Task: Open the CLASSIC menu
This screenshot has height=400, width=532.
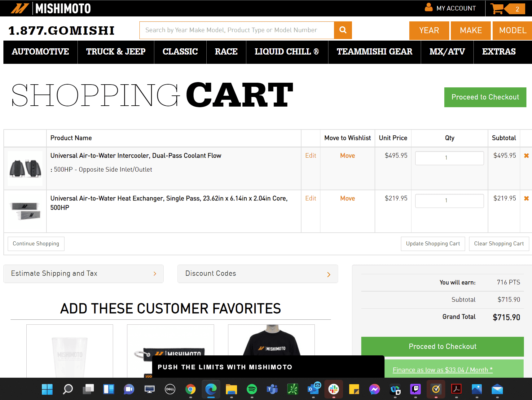Action: coord(180,52)
